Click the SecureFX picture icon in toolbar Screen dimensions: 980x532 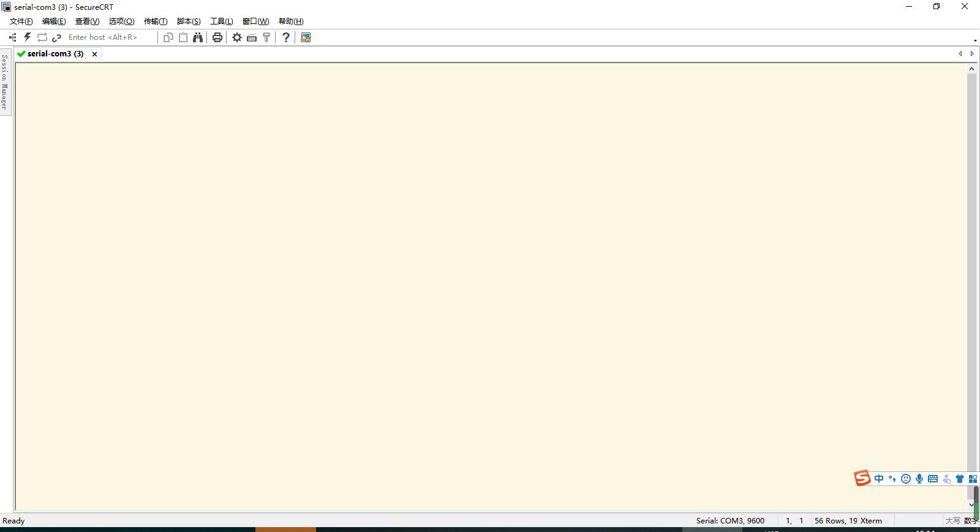click(306, 37)
